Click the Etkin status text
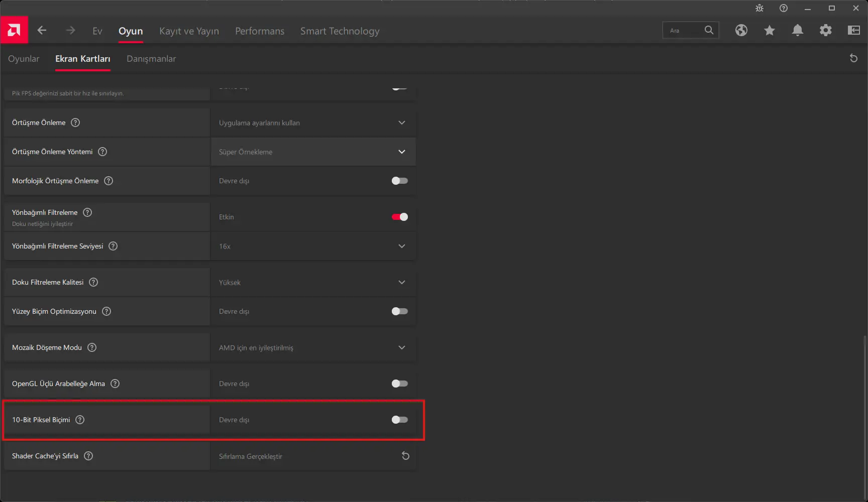 click(x=227, y=217)
